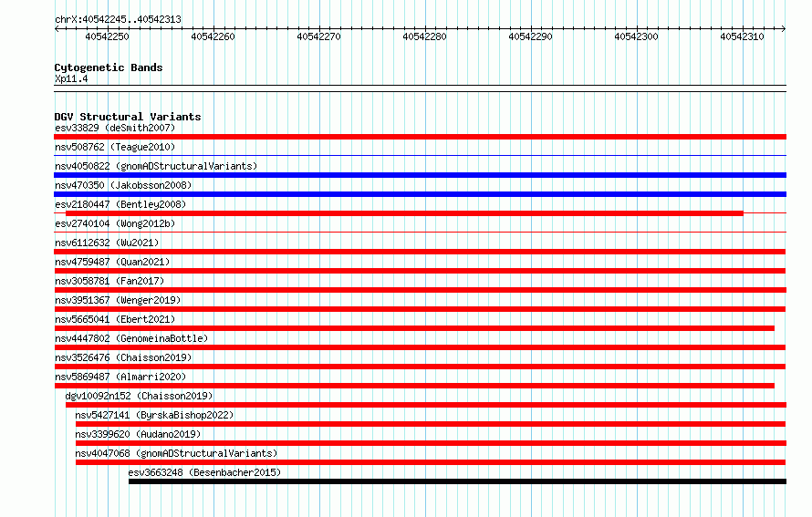Click the nsv3526476 (Chaisson2019) label
The height and width of the screenshot is (517, 812).
[x=123, y=357]
